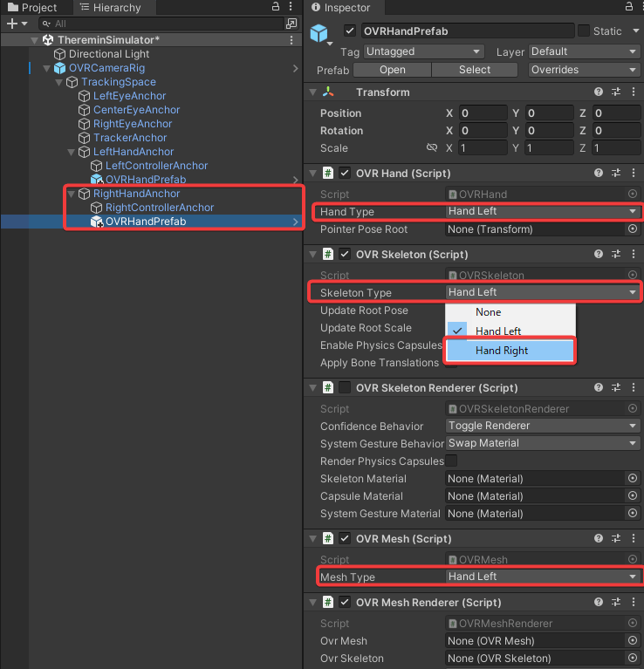Viewport: 644px width, 669px height.
Task: Click the Hierarchy search field
Action: 161,24
